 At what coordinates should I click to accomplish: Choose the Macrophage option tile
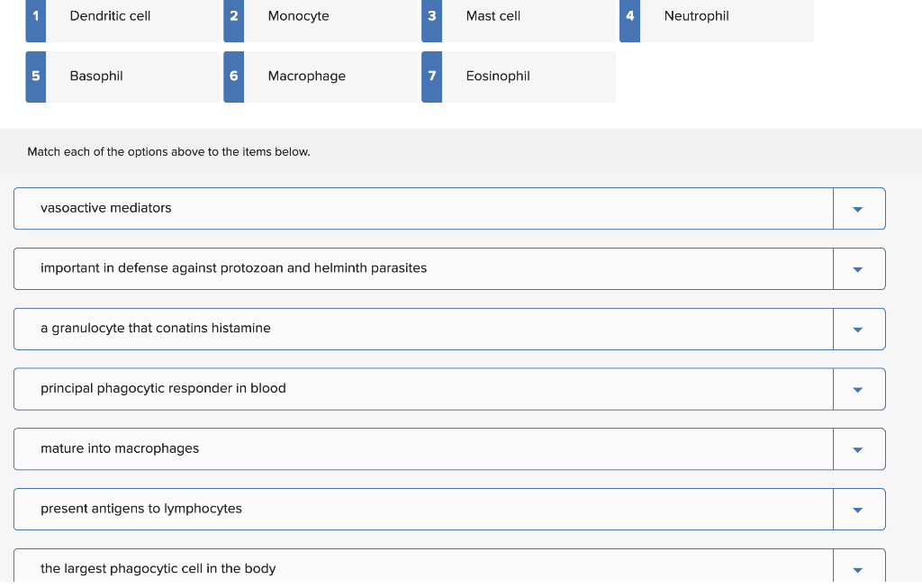(x=321, y=77)
